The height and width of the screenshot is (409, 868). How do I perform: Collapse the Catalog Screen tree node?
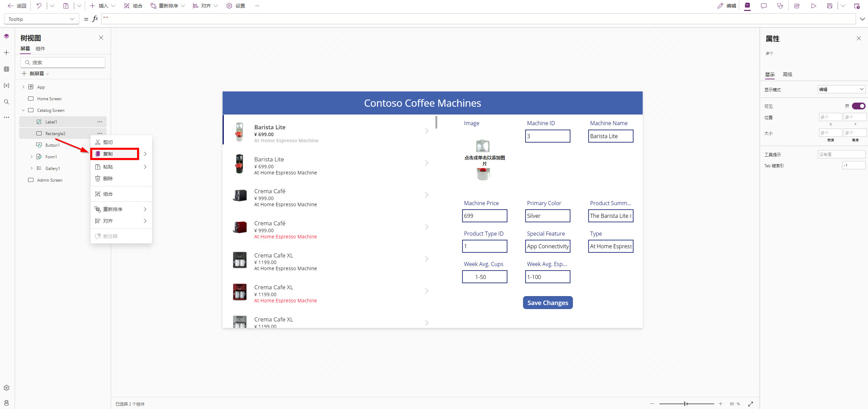(x=23, y=110)
